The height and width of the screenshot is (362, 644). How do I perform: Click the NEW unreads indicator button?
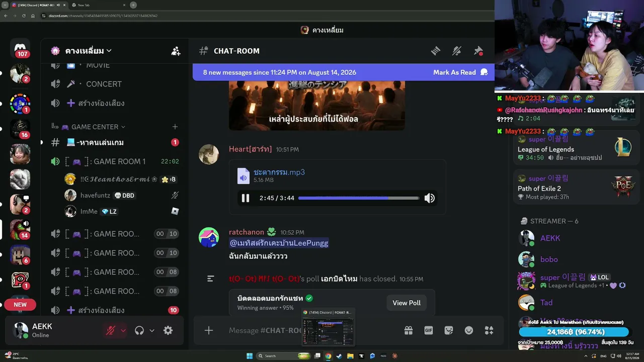[20, 305]
